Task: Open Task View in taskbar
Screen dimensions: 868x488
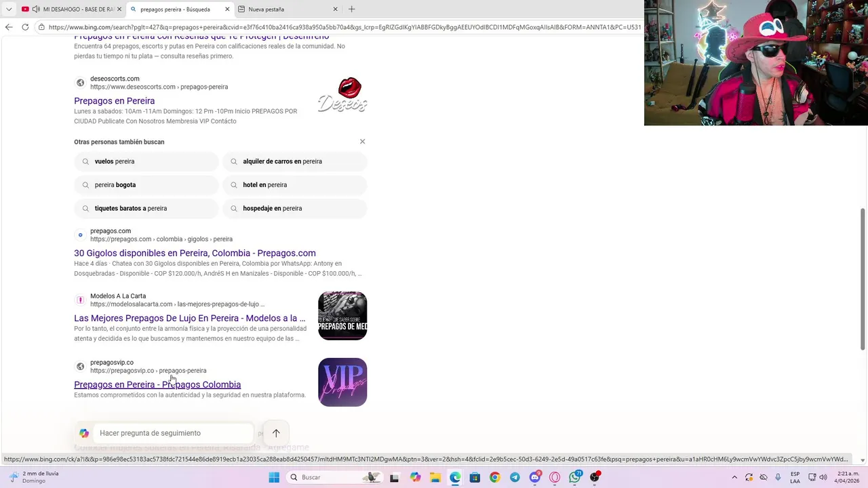Action: tap(394, 477)
